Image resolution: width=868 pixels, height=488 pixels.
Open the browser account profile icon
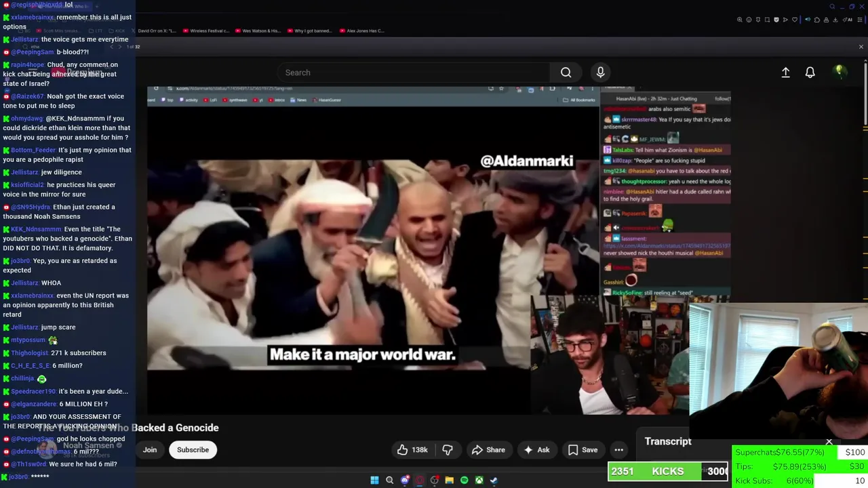[826, 20]
